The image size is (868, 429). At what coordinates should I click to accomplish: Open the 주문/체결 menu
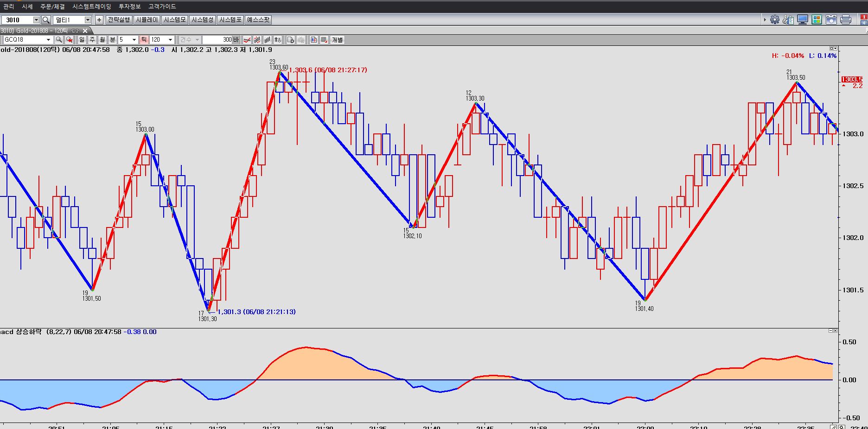point(52,6)
